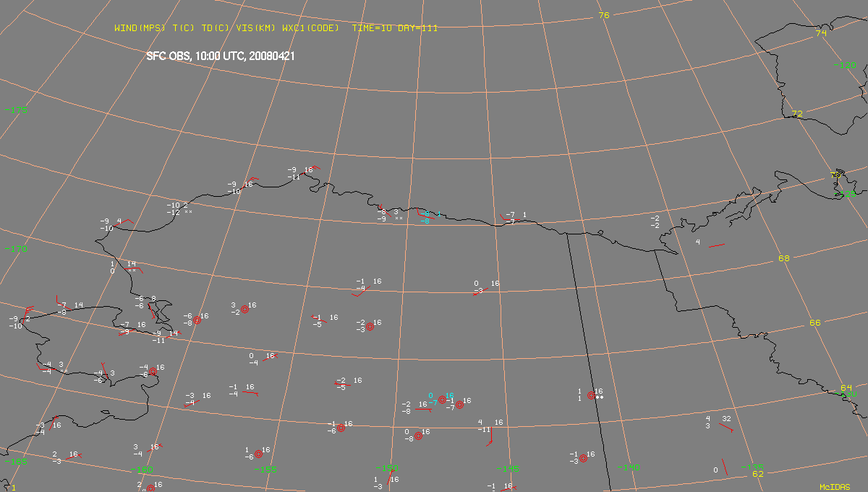Select latitude label 72
The image size is (868, 492).
pyautogui.click(x=798, y=114)
